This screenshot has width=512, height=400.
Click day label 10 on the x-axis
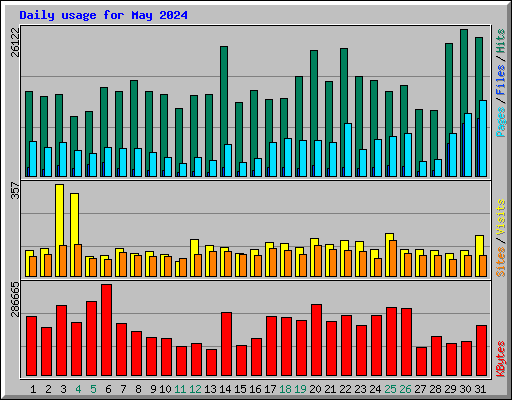[x=165, y=389]
